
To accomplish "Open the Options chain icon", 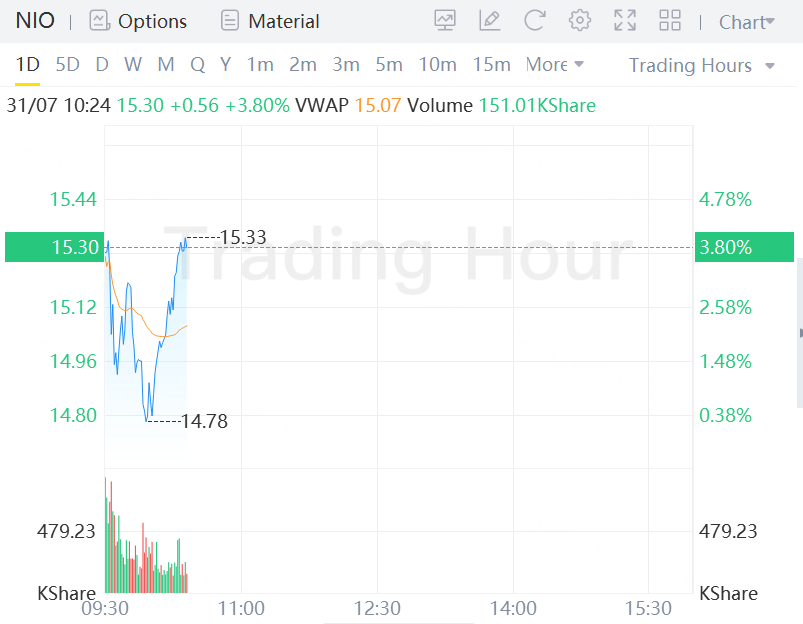I will [x=99, y=21].
